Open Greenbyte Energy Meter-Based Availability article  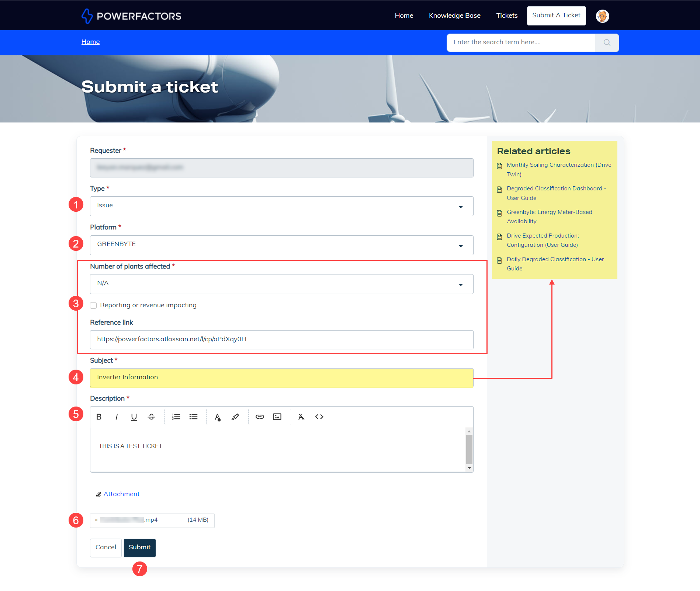pos(549,217)
